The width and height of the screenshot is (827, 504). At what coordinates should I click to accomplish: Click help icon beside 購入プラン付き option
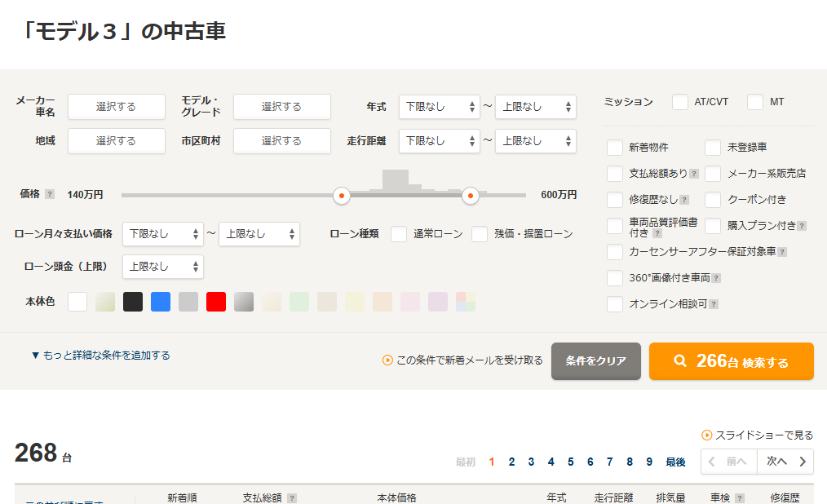pyautogui.click(x=802, y=226)
